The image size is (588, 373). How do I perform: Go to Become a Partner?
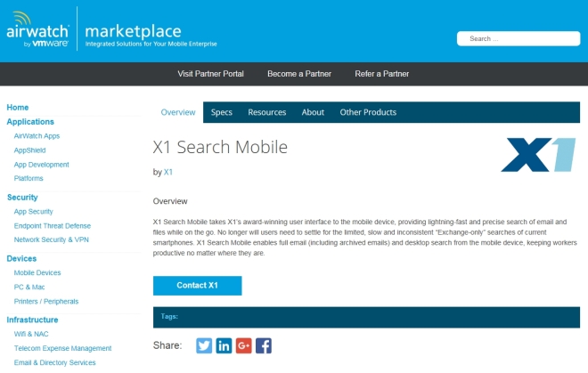click(299, 74)
